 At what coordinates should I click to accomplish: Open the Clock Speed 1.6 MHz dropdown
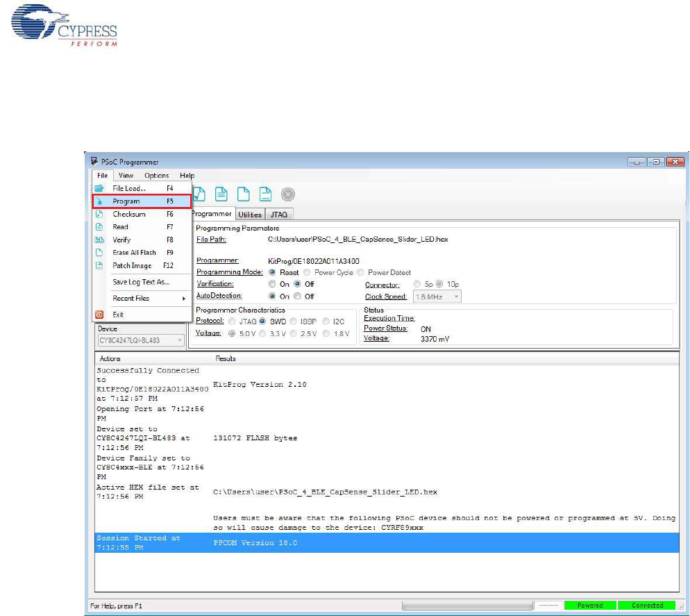(x=437, y=297)
